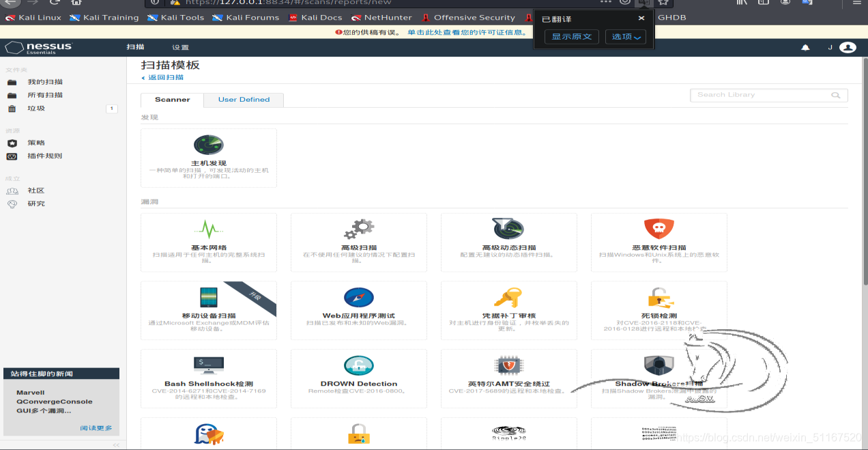Click the 扫描模板 page heading
The width and height of the screenshot is (868, 450).
coord(171,65)
